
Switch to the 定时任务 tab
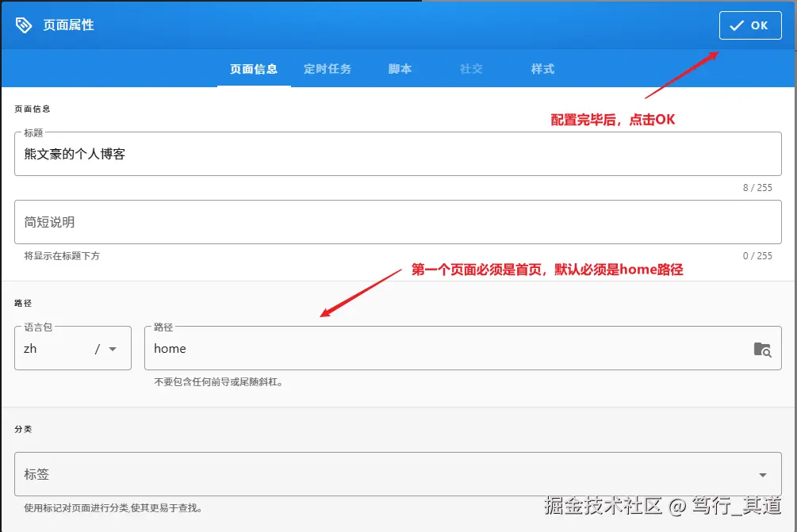click(327, 68)
